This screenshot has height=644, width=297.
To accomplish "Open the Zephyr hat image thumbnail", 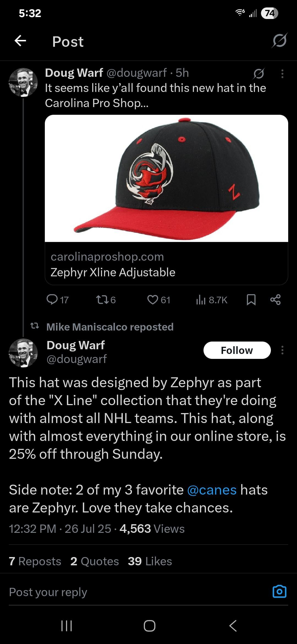I will [166, 178].
